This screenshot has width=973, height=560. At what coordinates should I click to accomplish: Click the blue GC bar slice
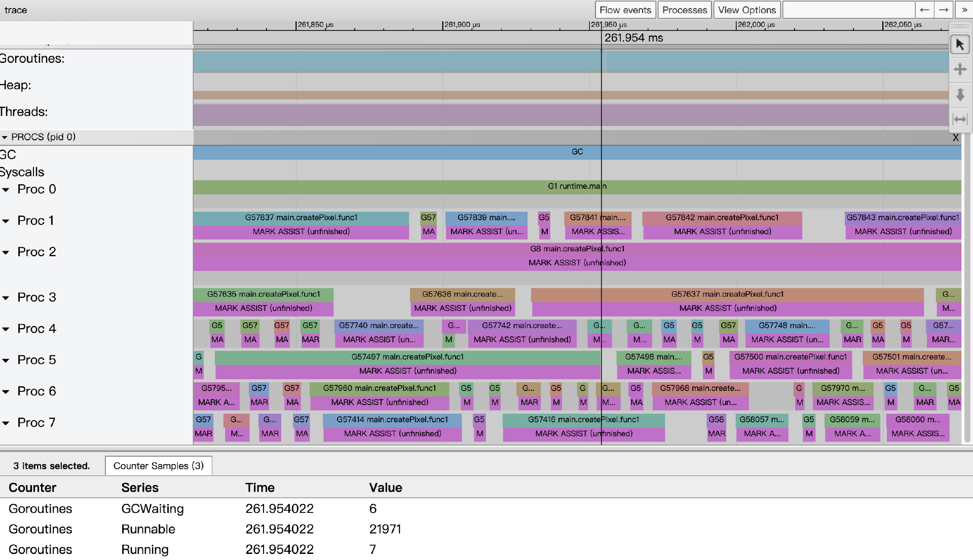coord(577,152)
